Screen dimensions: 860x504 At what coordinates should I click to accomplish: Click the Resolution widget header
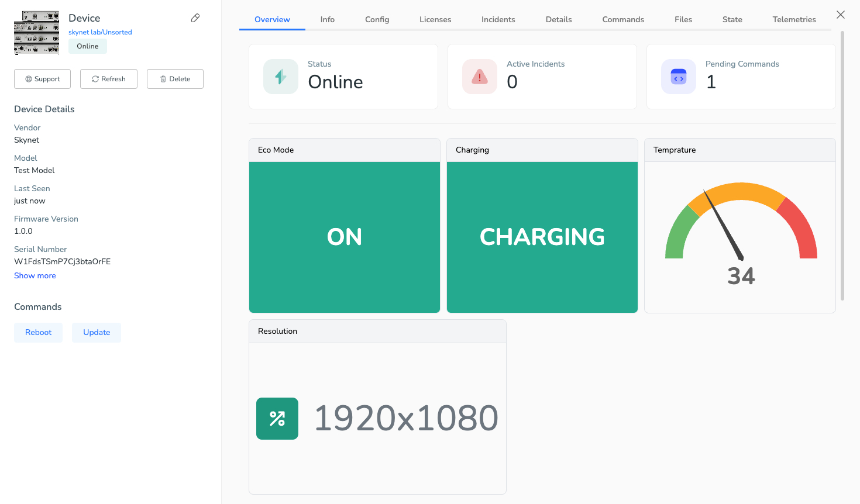[377, 332]
